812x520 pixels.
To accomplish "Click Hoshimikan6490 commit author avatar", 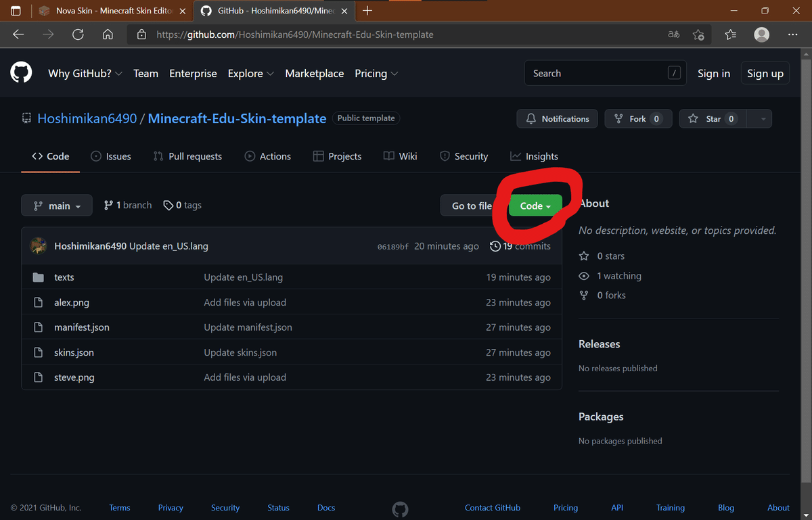I will click(x=39, y=246).
